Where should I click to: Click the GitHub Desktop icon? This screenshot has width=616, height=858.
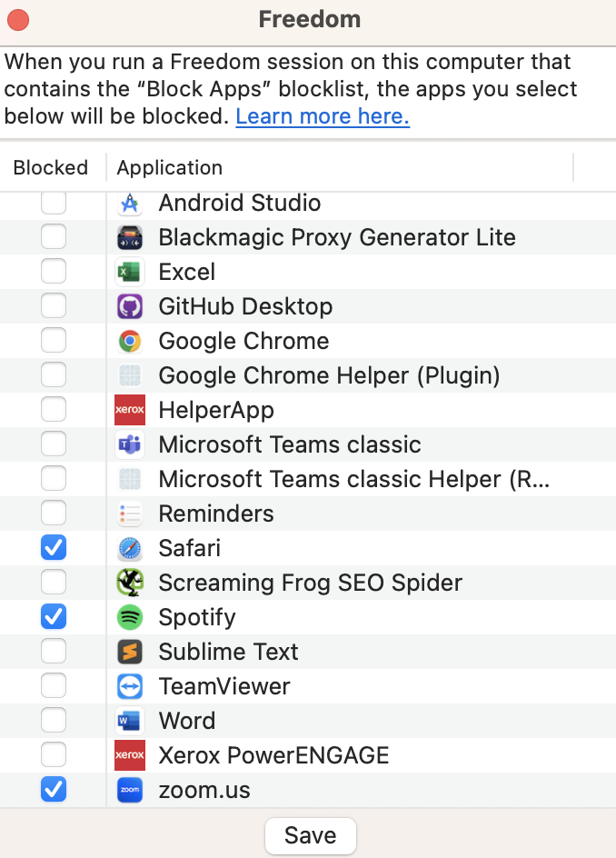click(x=130, y=306)
